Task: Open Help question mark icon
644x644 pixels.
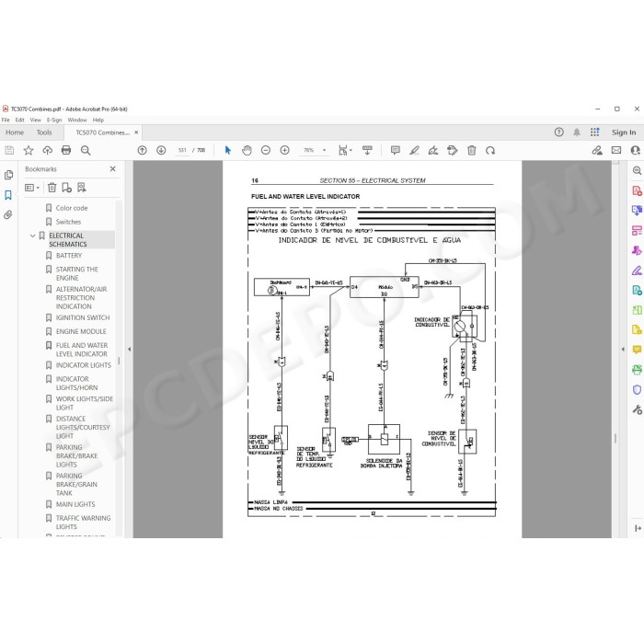Action: point(559,132)
